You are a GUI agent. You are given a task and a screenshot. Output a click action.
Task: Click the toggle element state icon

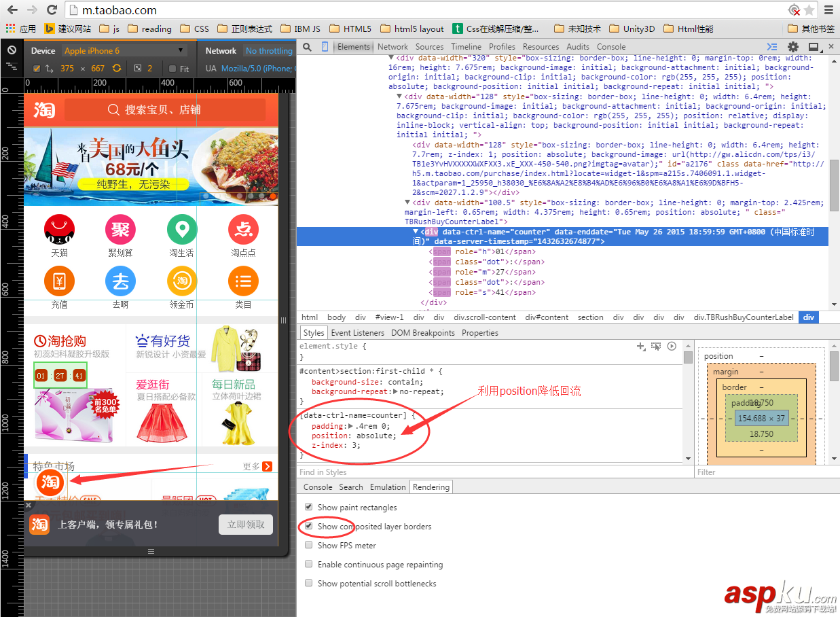pyautogui.click(x=656, y=346)
